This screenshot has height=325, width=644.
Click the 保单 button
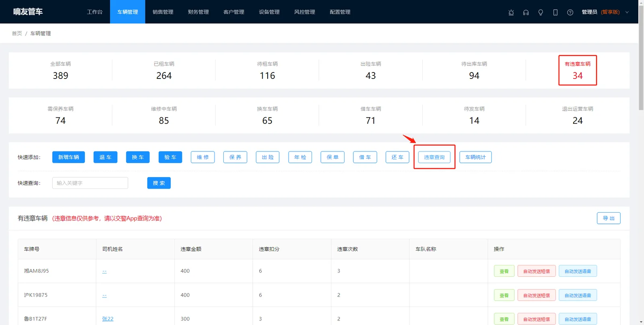point(332,157)
